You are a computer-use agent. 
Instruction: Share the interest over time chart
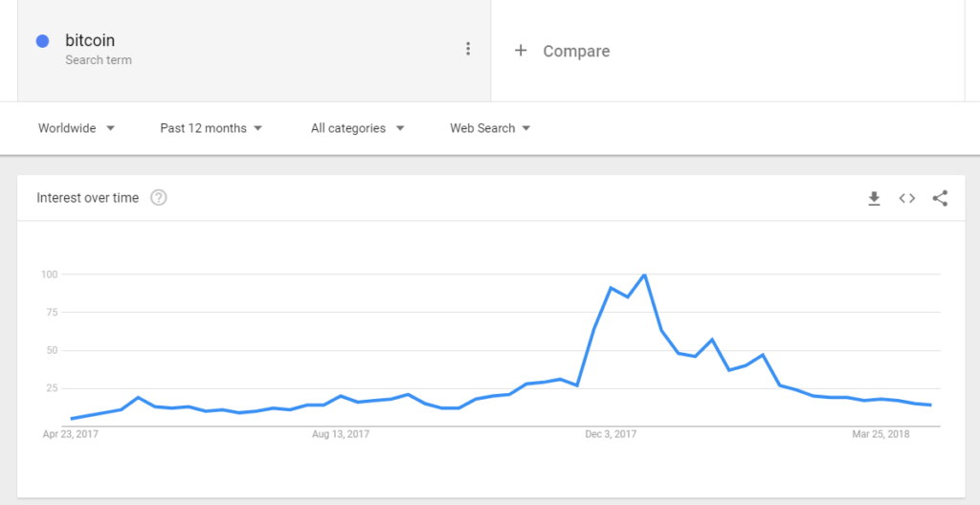(940, 198)
